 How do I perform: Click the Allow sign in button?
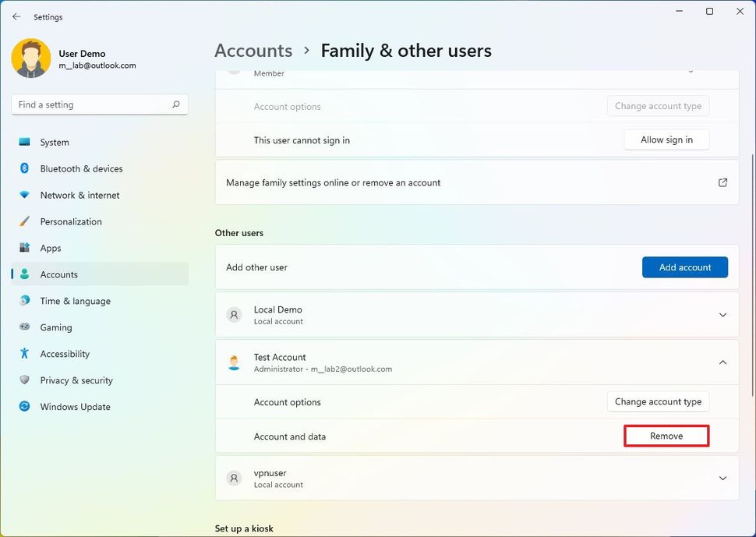(x=666, y=140)
